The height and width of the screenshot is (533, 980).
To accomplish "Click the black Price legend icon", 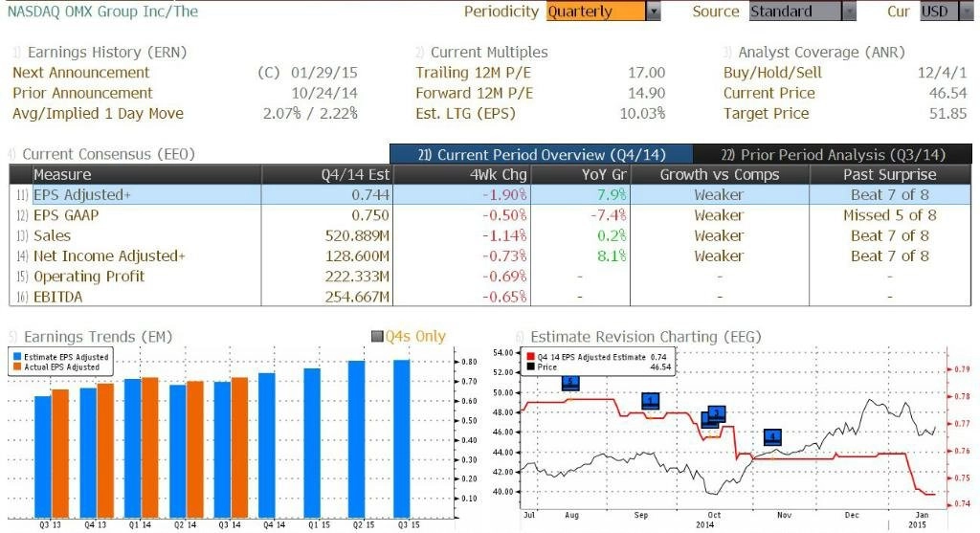I will 531,366.
